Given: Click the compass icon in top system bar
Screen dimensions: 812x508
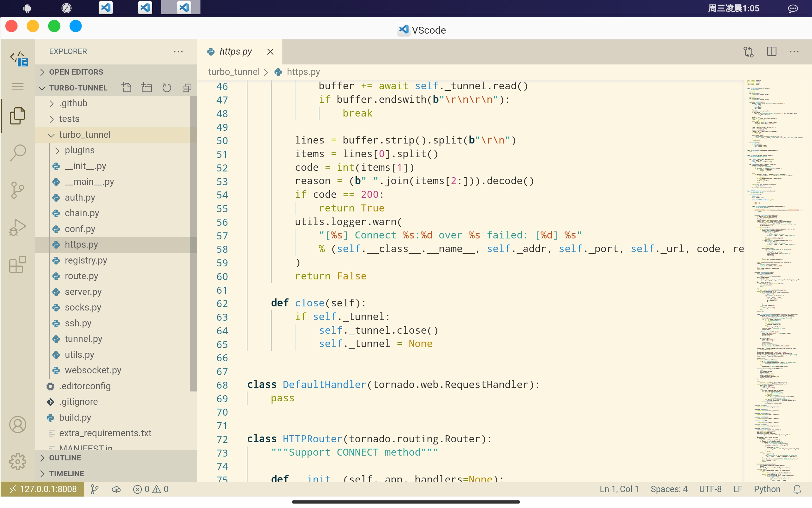Looking at the screenshot, I should click(x=66, y=8).
